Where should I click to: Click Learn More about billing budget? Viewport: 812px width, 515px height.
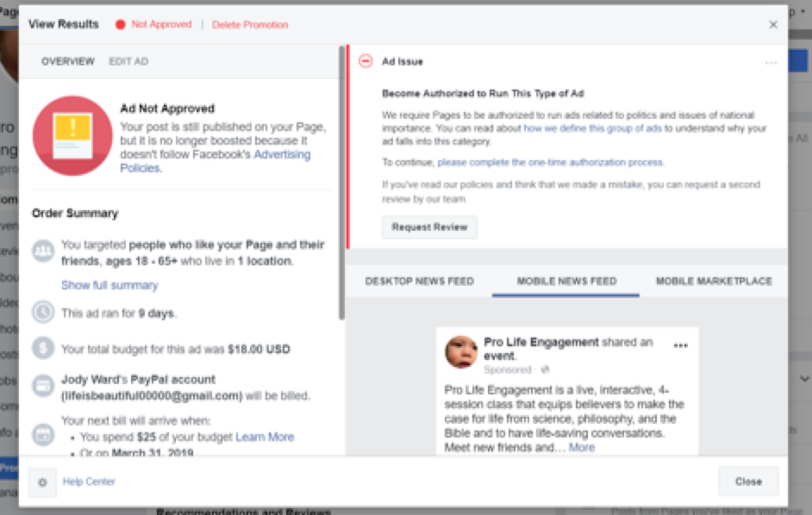(265, 437)
